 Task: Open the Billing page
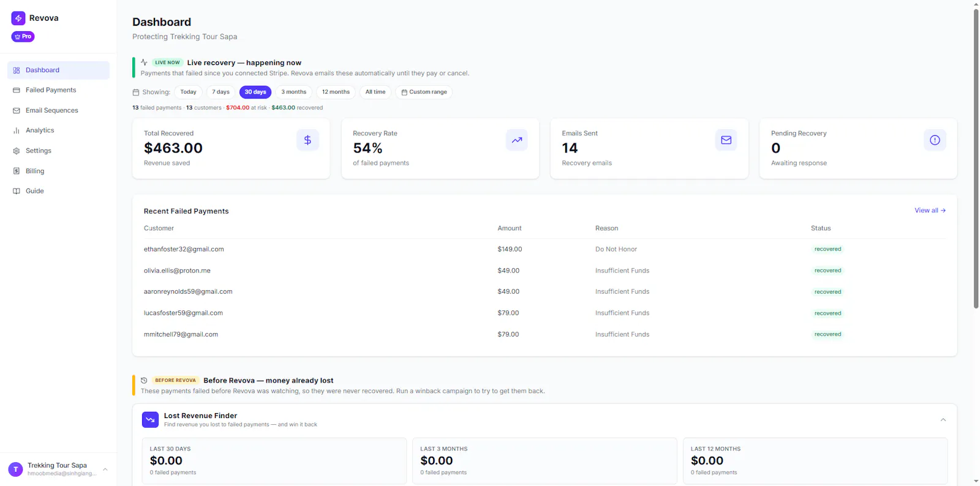coord(58,171)
